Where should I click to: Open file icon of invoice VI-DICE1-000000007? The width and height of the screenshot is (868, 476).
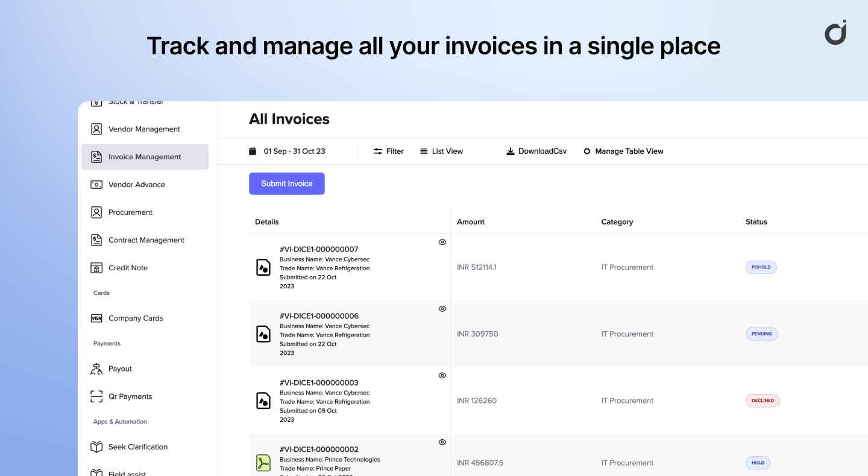point(263,267)
